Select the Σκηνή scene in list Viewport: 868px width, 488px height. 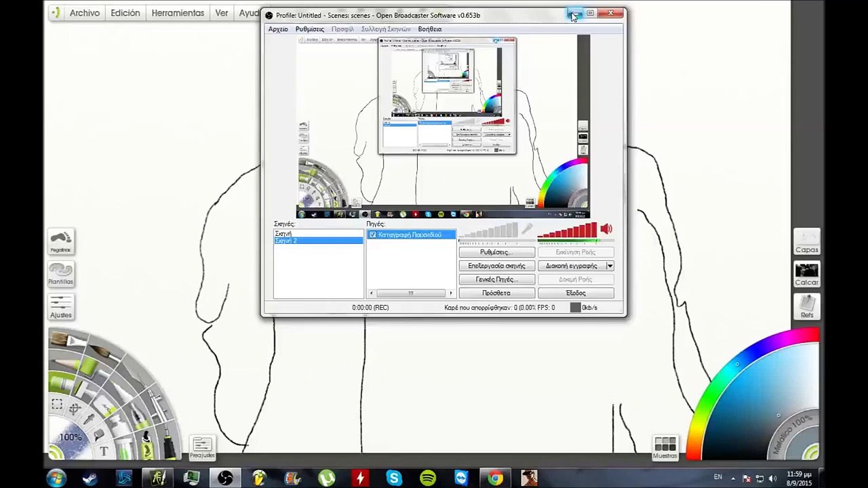click(x=318, y=233)
